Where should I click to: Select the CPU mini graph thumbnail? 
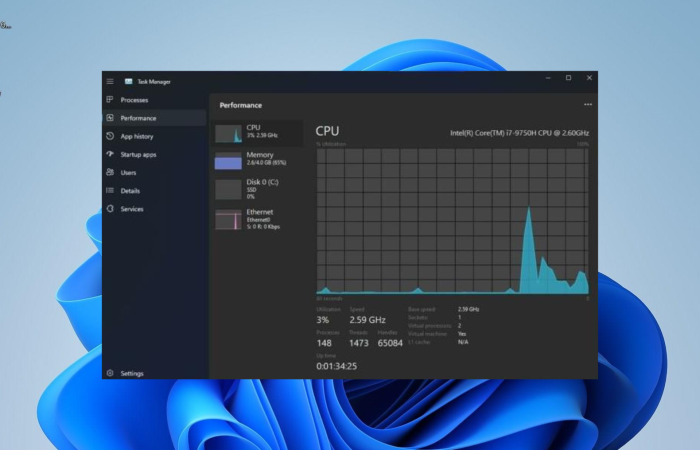pyautogui.click(x=228, y=133)
